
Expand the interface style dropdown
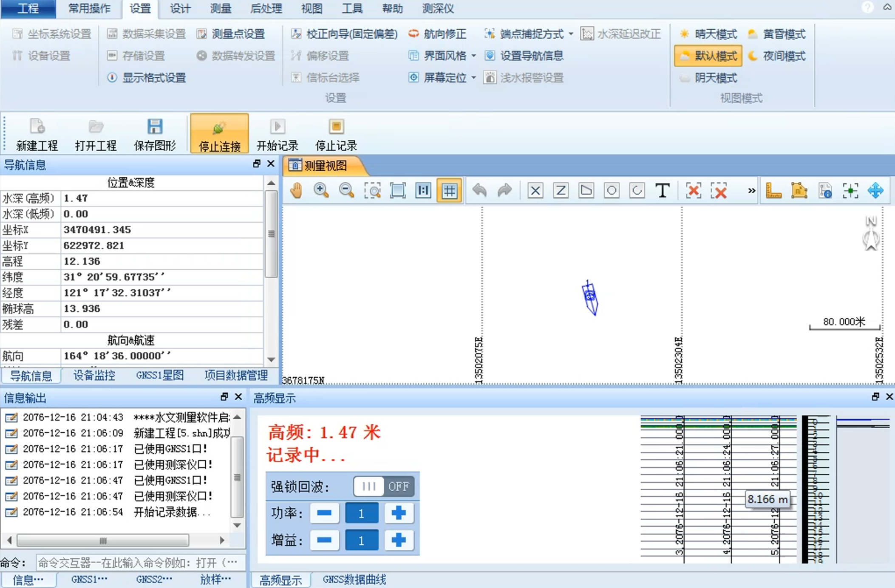pos(473,56)
